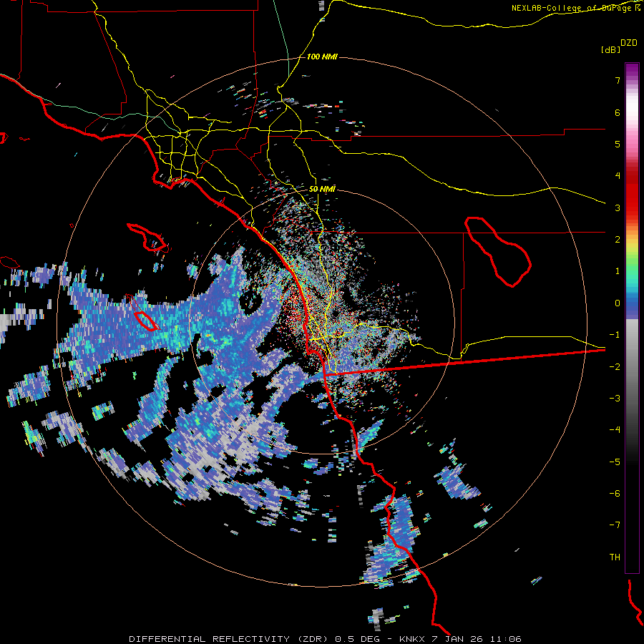Click the '-3' value on the color scale

click(615, 398)
